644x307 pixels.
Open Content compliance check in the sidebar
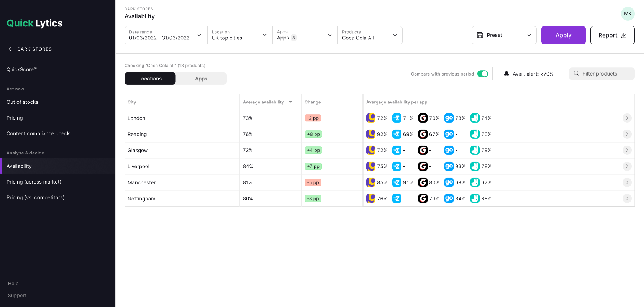(38, 133)
